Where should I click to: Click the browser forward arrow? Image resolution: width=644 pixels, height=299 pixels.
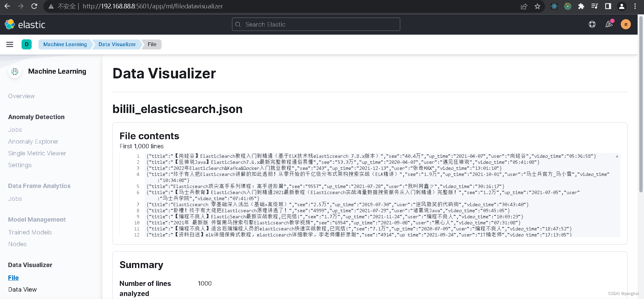coord(21,6)
